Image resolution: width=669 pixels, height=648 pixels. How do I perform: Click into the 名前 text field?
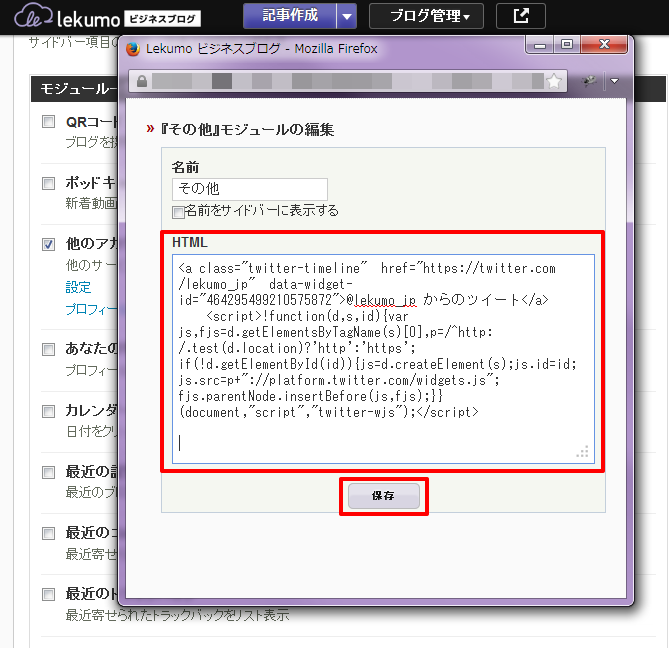pyautogui.click(x=250, y=189)
